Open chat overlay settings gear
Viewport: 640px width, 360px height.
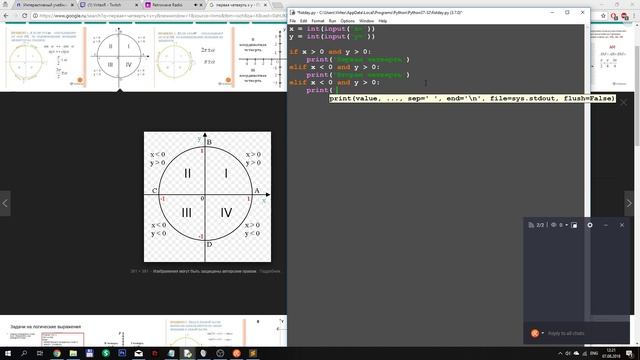[590, 225]
